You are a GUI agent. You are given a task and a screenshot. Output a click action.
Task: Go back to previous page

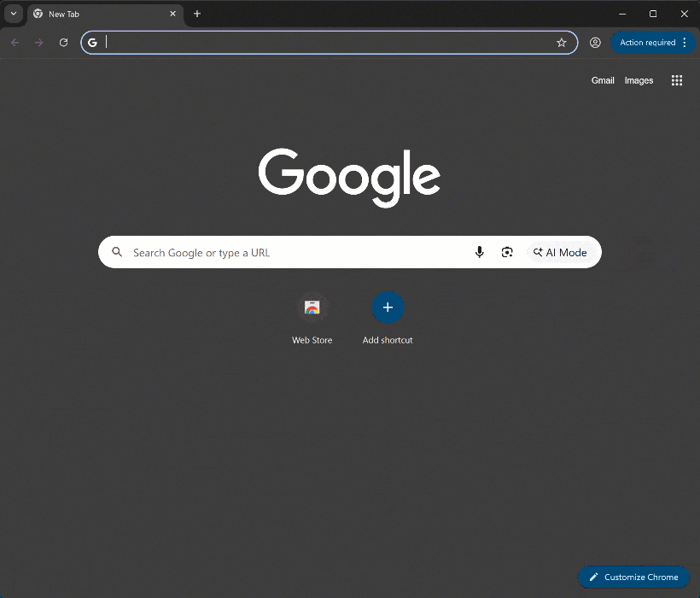tap(15, 43)
